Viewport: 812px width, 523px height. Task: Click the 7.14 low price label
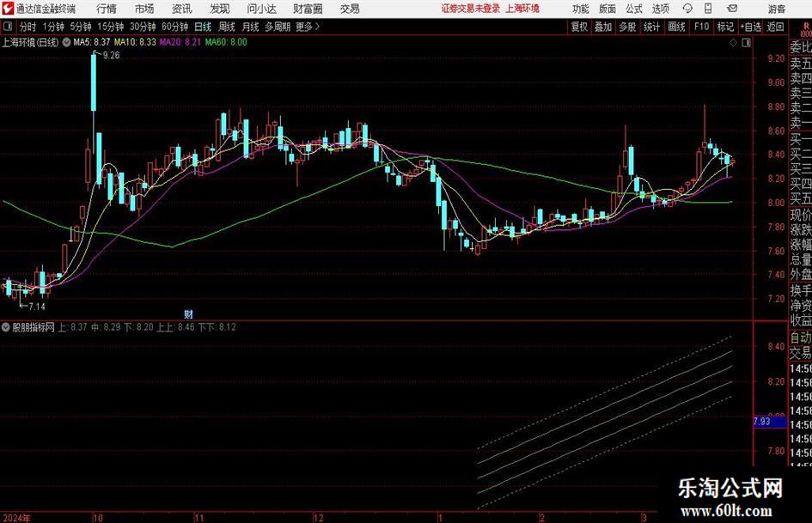coord(37,307)
